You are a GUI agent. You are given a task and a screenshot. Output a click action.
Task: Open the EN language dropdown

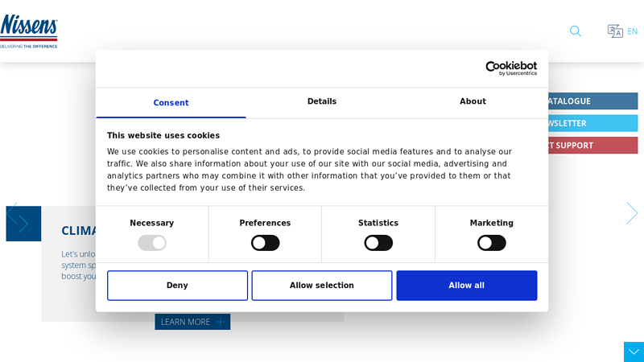tap(633, 31)
